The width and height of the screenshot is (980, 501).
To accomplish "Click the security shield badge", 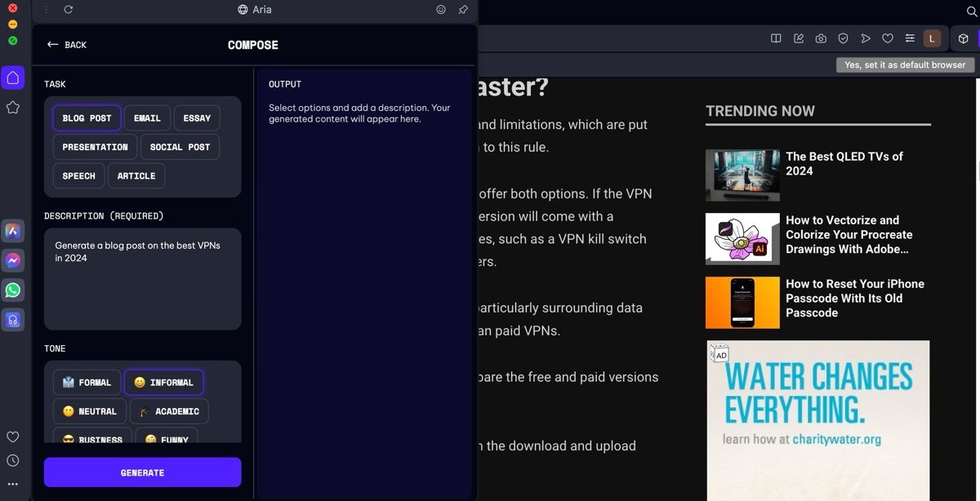I will click(x=843, y=38).
